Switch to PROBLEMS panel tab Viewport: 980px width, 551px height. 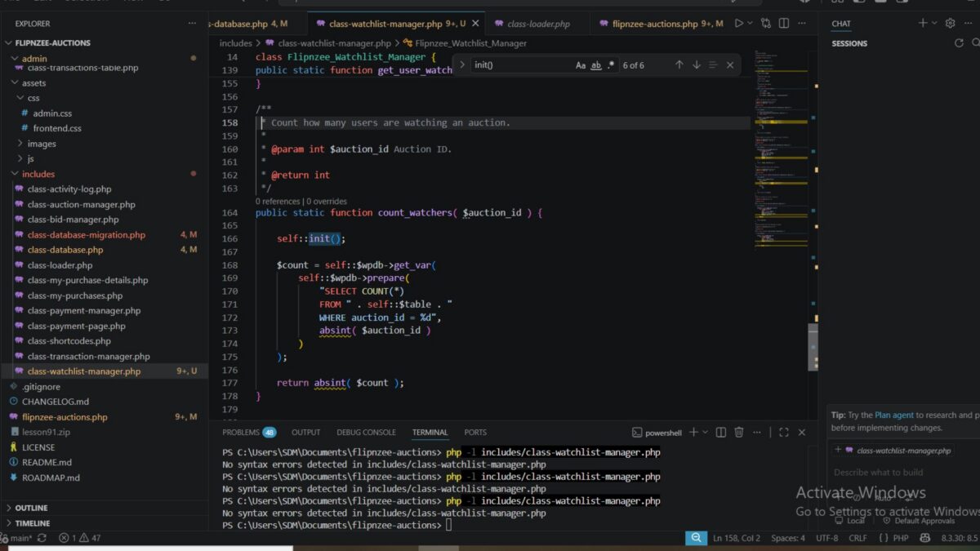click(248, 433)
